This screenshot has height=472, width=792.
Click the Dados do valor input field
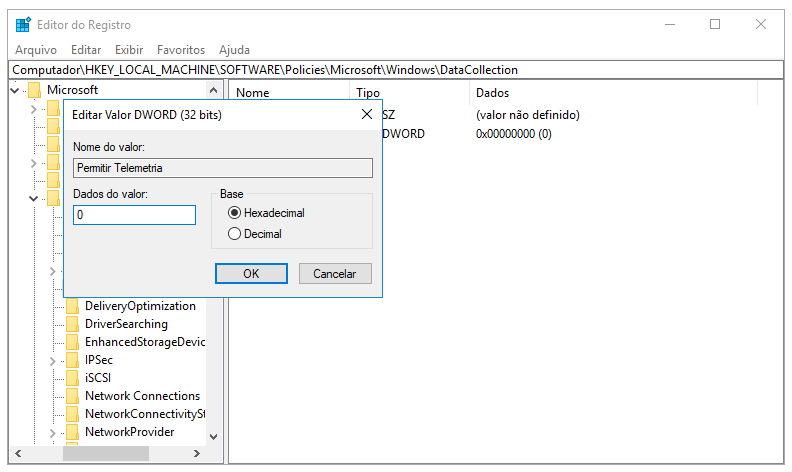point(134,215)
